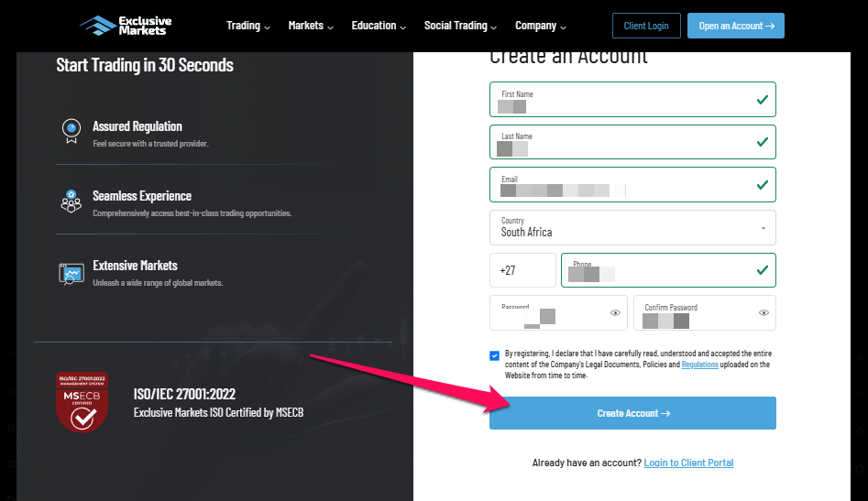Click the Assured Regulation heading
The height and width of the screenshot is (501, 868).
tap(137, 126)
